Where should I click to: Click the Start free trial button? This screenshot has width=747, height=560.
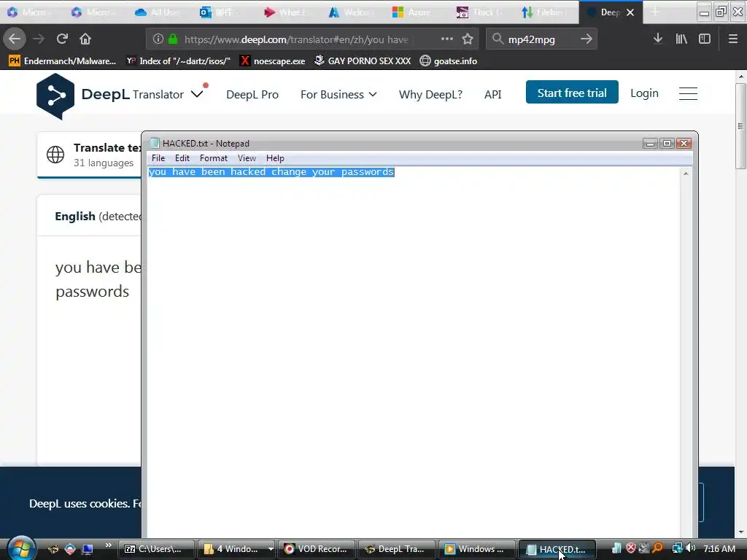click(572, 93)
